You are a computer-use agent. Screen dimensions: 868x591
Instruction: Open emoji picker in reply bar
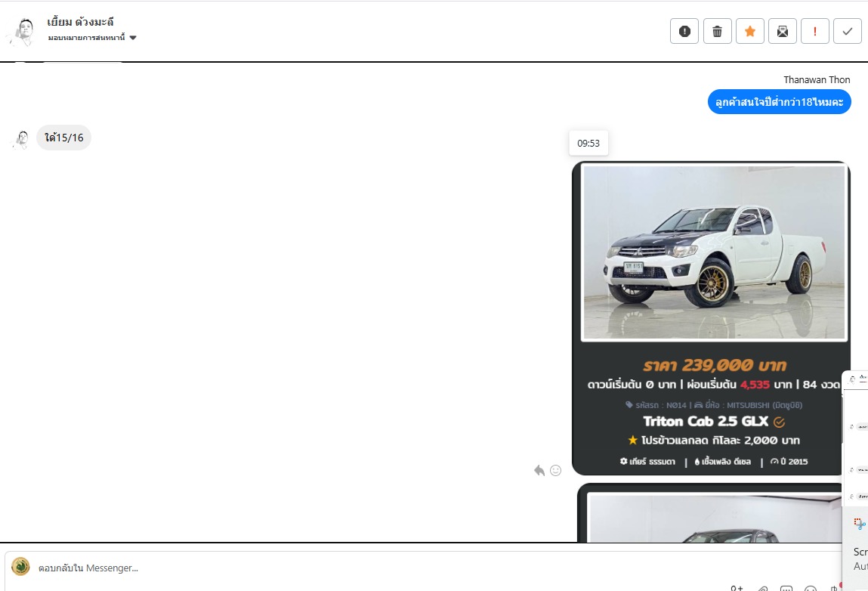[811, 588]
